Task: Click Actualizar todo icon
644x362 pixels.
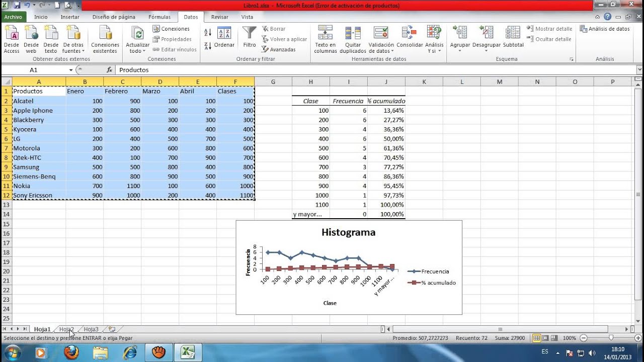Action: coord(137,33)
